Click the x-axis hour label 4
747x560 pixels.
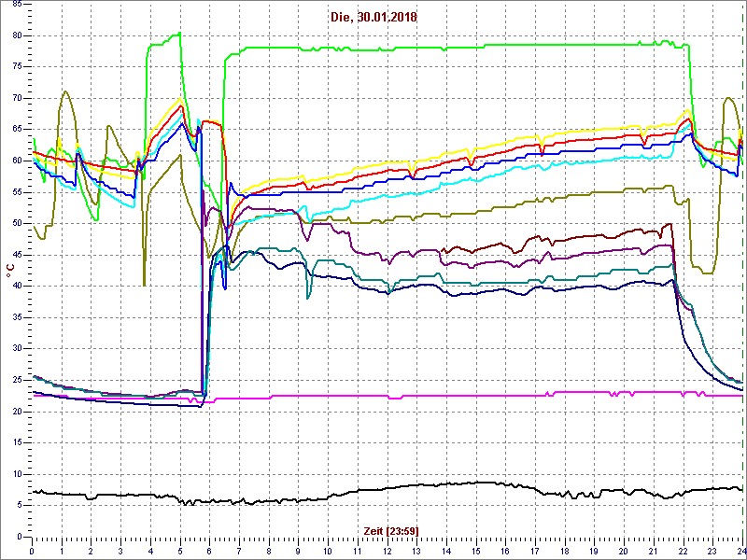[x=150, y=551]
